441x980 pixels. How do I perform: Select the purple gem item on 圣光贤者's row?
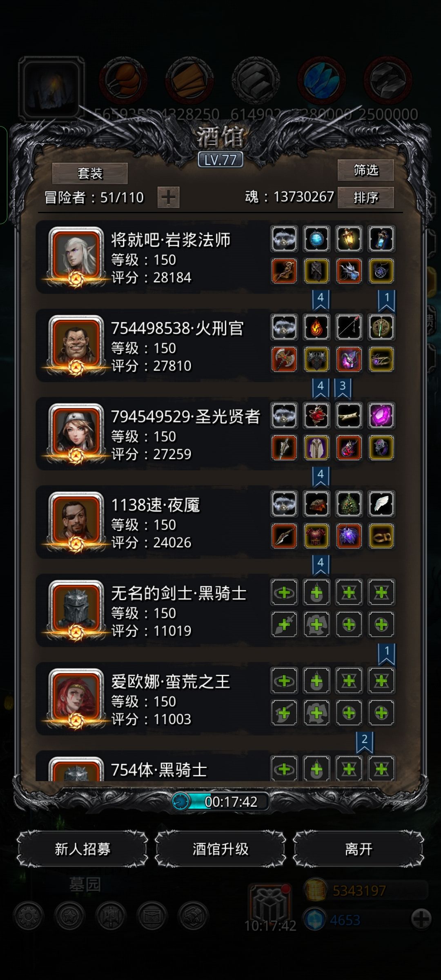click(381, 416)
